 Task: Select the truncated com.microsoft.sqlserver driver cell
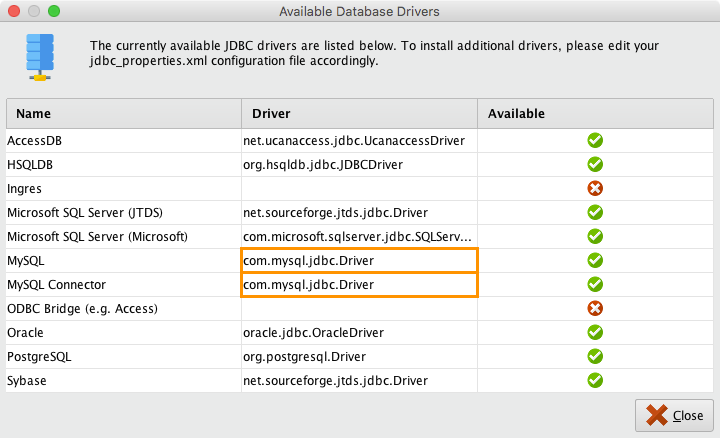(x=358, y=236)
